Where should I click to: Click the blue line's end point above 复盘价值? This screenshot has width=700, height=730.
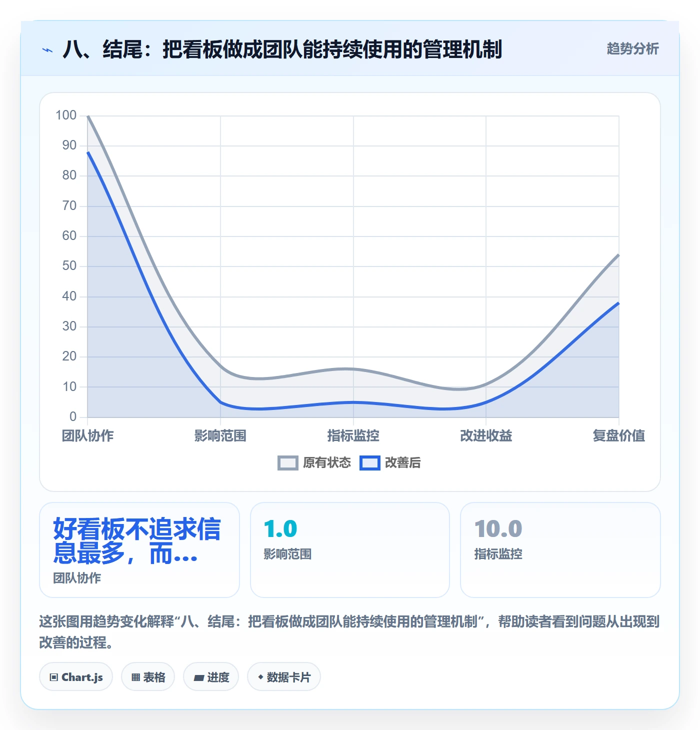click(618, 303)
